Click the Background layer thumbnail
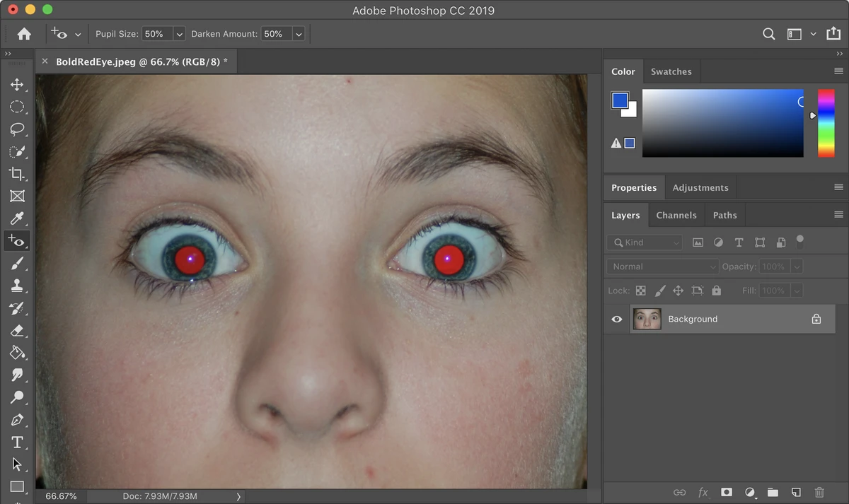849x504 pixels. 647,320
